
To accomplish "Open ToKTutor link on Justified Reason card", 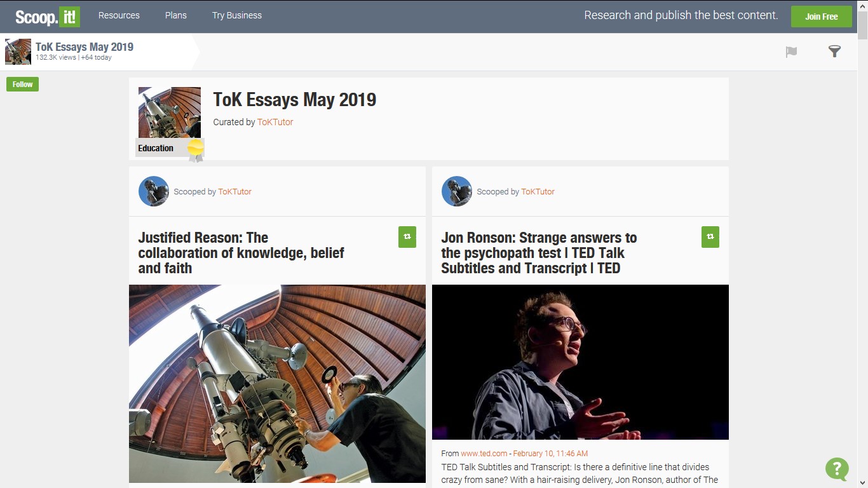I will pos(234,191).
